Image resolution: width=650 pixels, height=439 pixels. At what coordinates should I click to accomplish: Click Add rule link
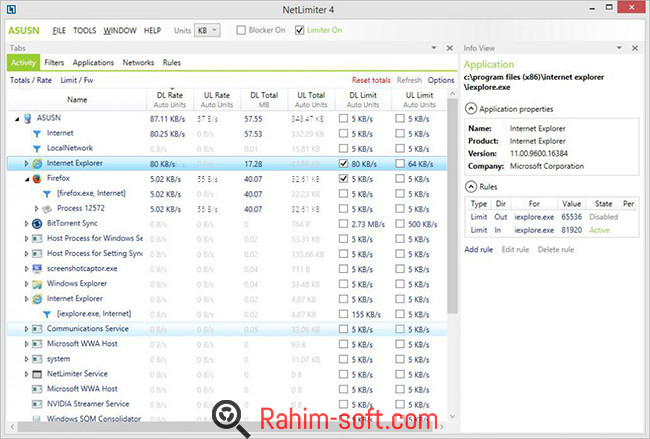pos(478,250)
